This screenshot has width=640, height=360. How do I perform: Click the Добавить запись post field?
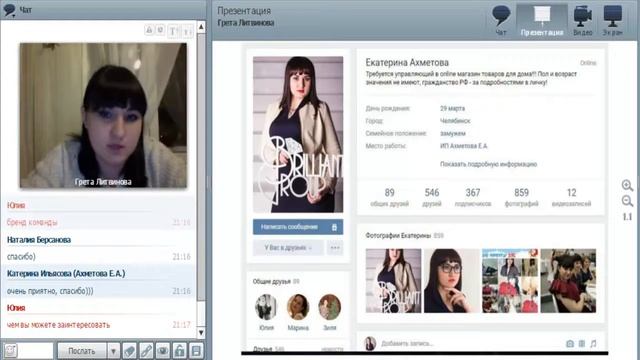(469, 344)
